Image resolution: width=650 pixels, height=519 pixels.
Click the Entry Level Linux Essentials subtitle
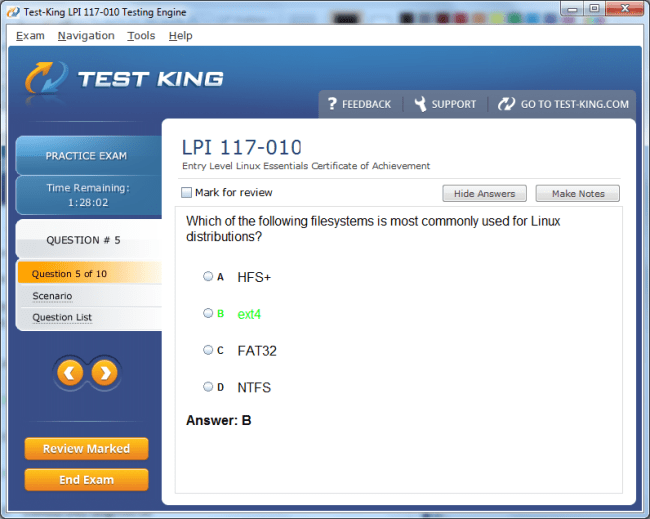306,166
